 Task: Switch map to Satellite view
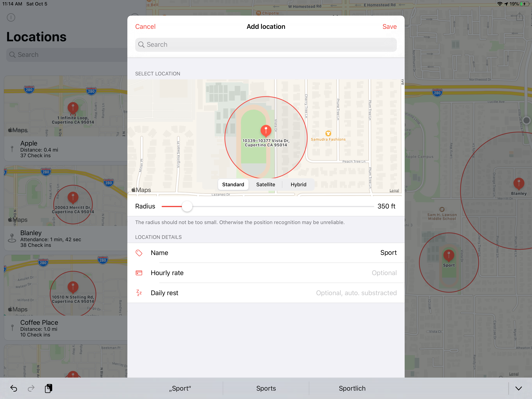pyautogui.click(x=266, y=184)
